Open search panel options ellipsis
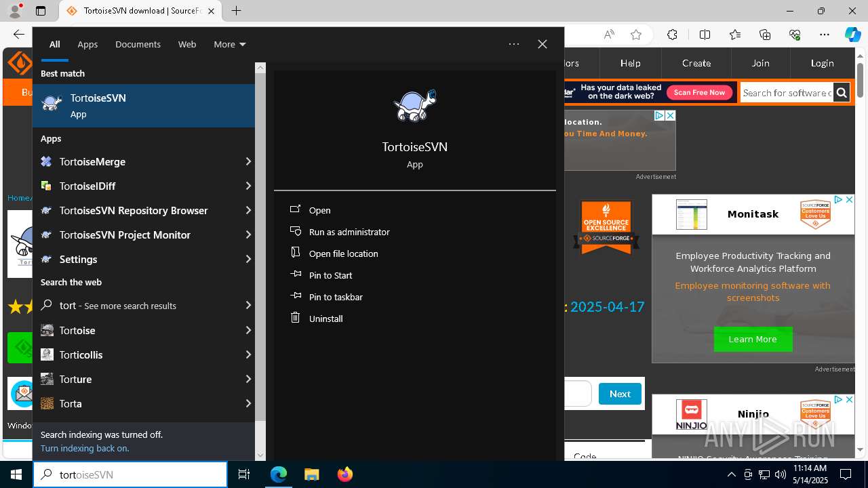 (x=514, y=44)
